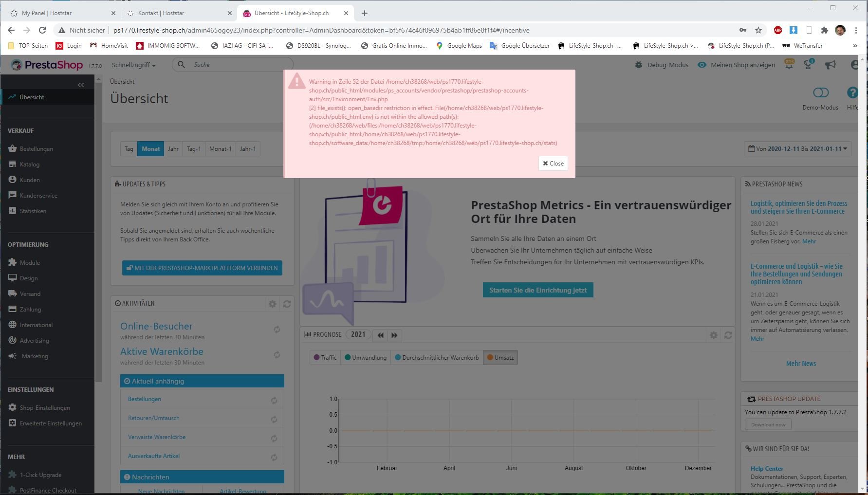The image size is (868, 495).
Task: Open the Hilfe question mark icon
Action: 852,92
